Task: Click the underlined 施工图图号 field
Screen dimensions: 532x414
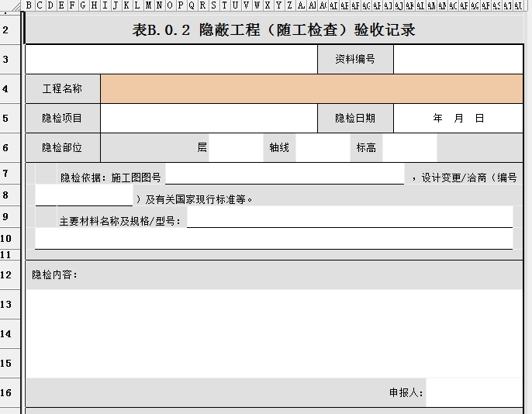Action: tap(284, 176)
